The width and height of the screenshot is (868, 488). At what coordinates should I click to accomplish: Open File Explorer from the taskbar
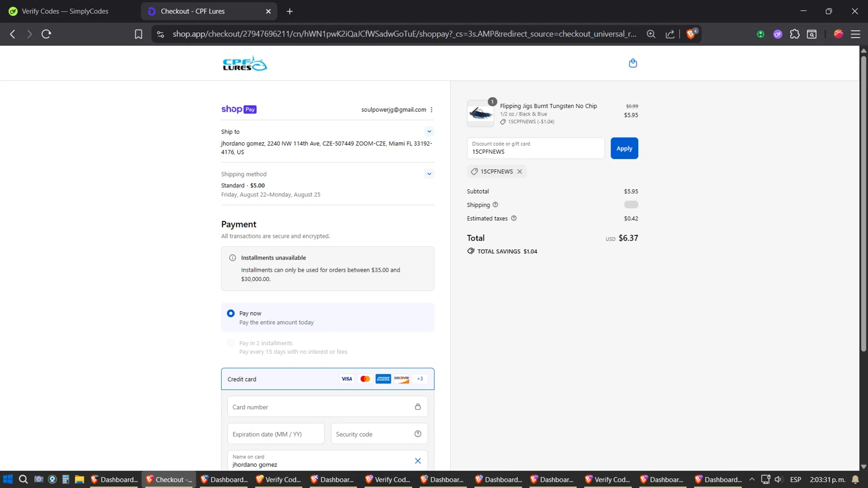point(80,479)
